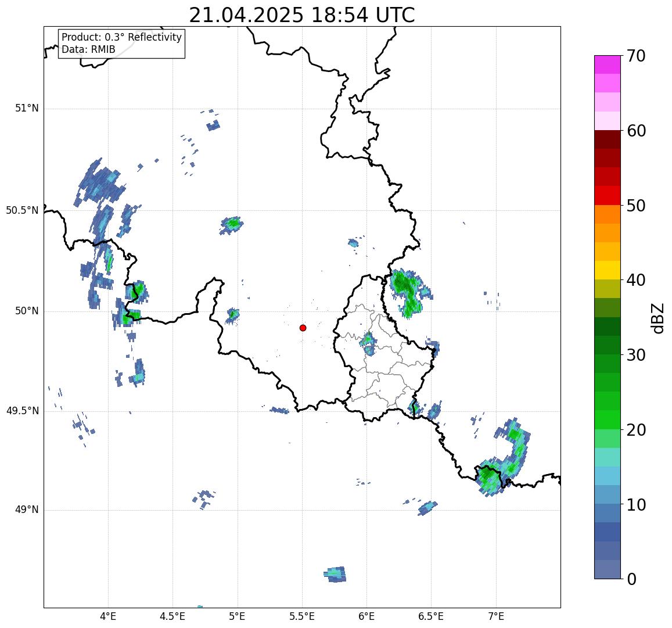Click the colorbar tick label 20
The height and width of the screenshot is (628, 672).
[636, 429]
